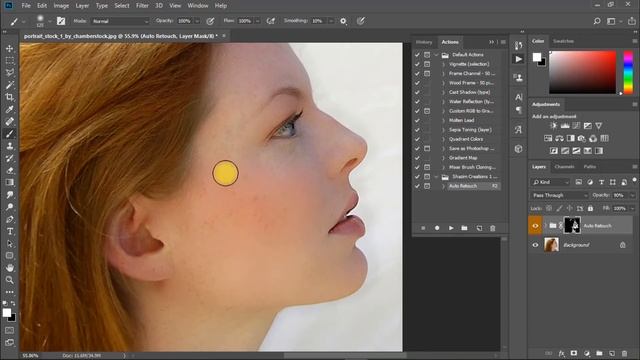Pick a color in the Color panel field
This screenshot has height=360, width=640.
pos(582,72)
